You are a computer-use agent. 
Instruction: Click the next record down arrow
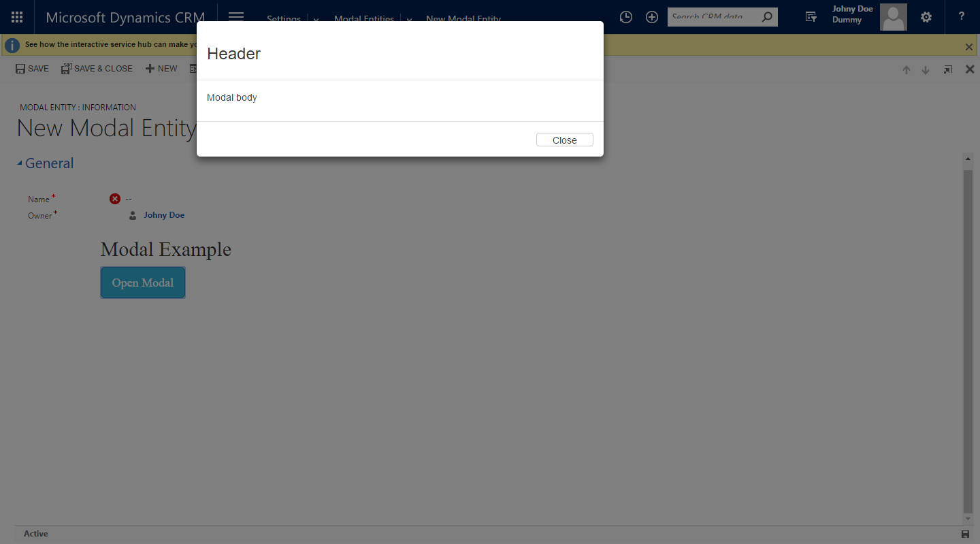926,69
